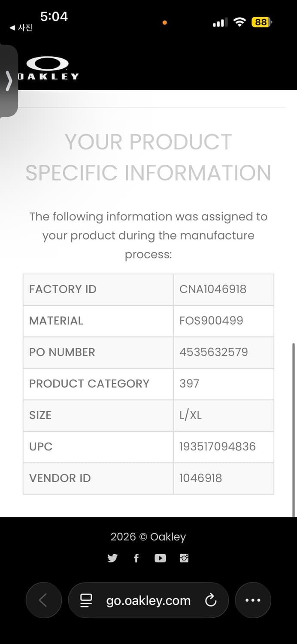
Task: Click the page scrollbar on right edge
Action: click(294, 429)
